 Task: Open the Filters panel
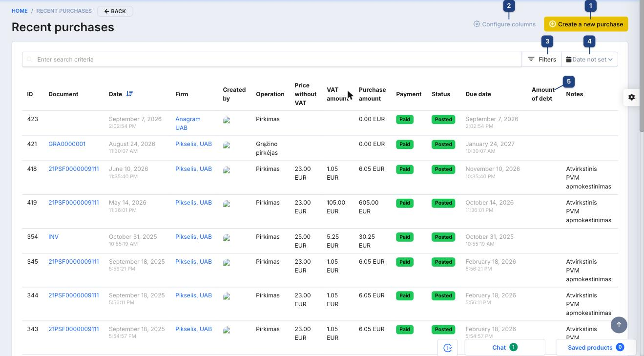tap(541, 60)
